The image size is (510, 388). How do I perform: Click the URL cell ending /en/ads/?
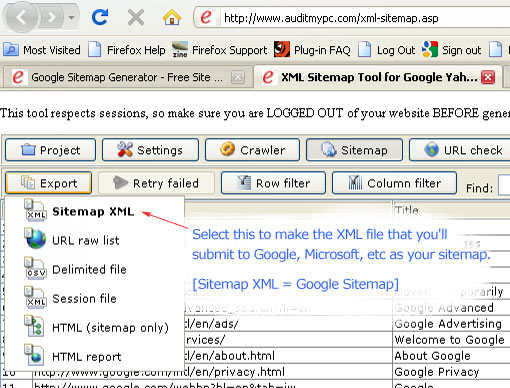pyautogui.click(x=288, y=324)
